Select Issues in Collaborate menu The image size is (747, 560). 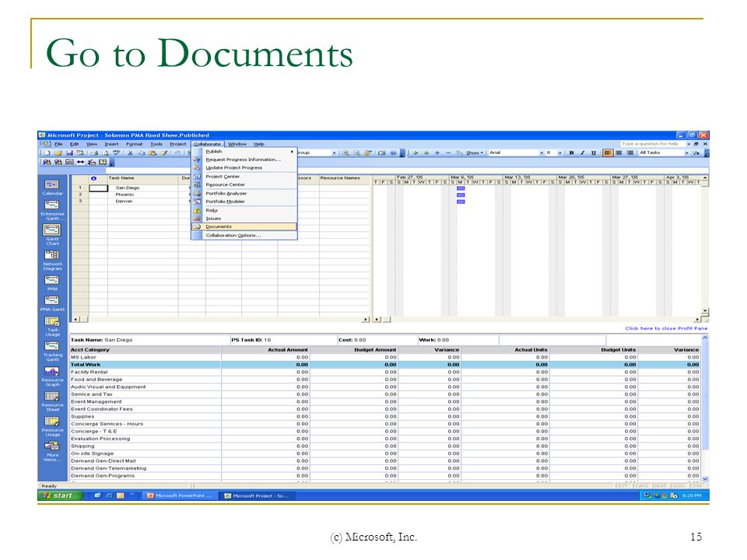pos(244,219)
